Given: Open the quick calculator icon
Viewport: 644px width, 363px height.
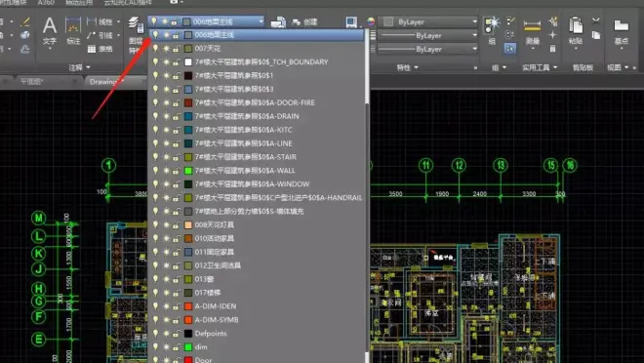Looking at the screenshot, I should (x=553, y=49).
